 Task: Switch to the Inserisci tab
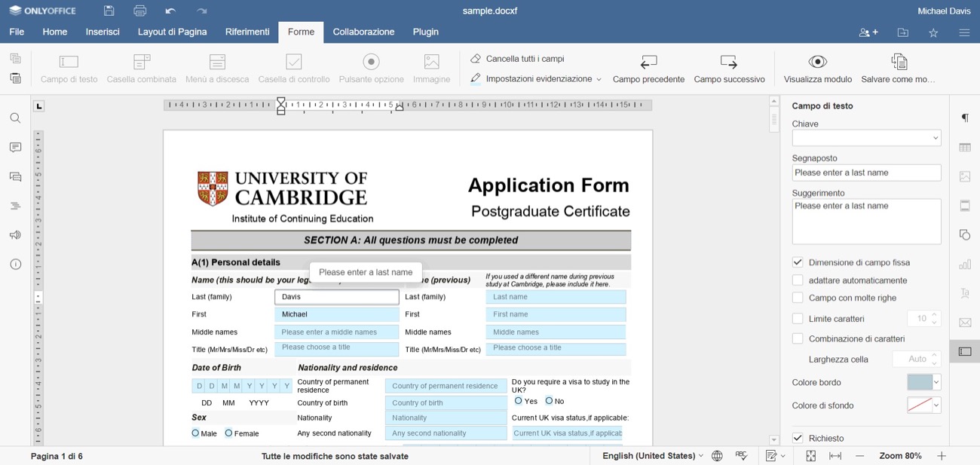103,32
